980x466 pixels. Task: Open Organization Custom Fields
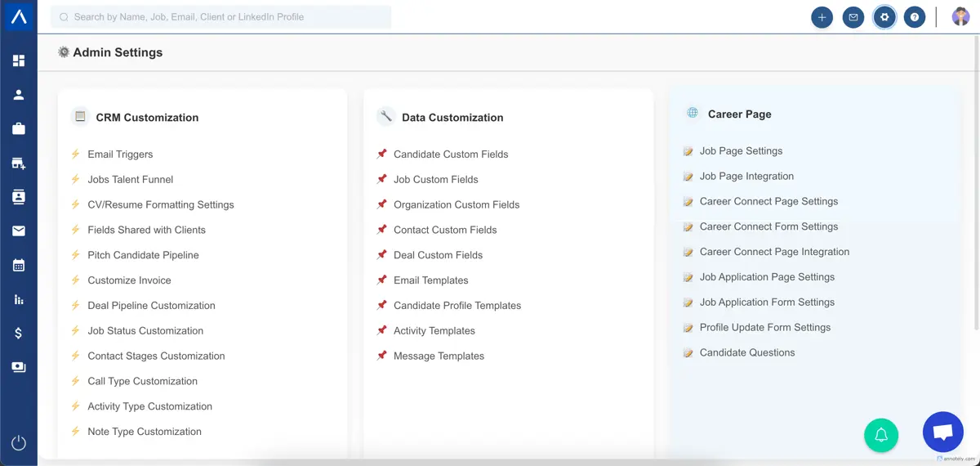click(457, 205)
